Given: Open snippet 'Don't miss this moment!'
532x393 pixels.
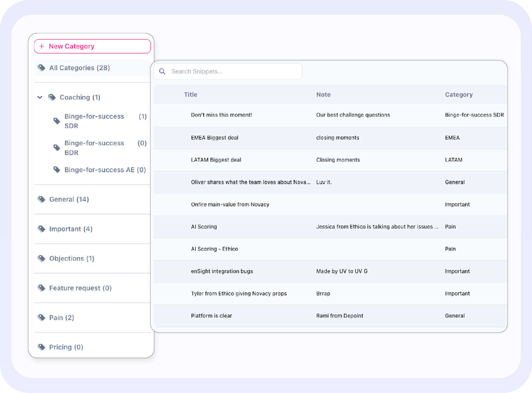Looking at the screenshot, I should (221, 115).
